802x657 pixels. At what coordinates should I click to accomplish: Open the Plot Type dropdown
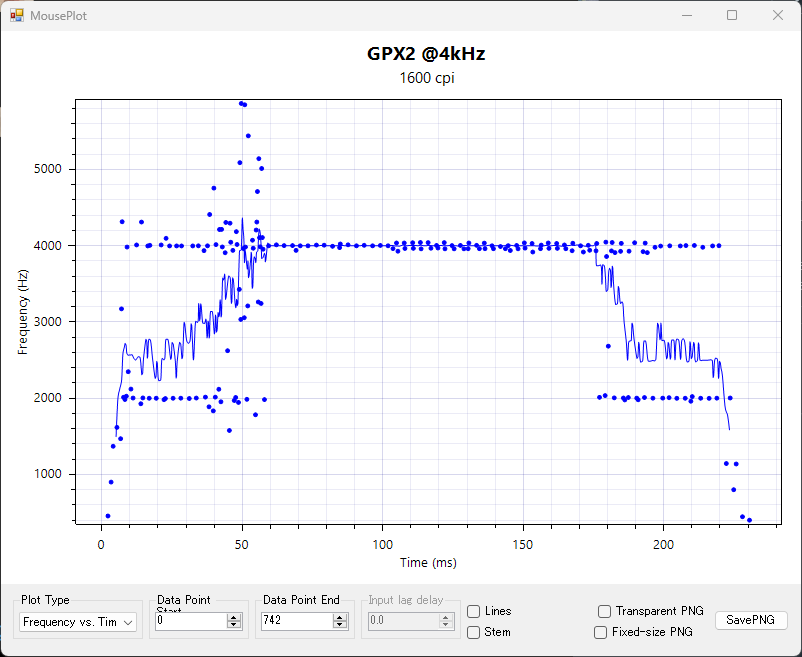click(78, 622)
